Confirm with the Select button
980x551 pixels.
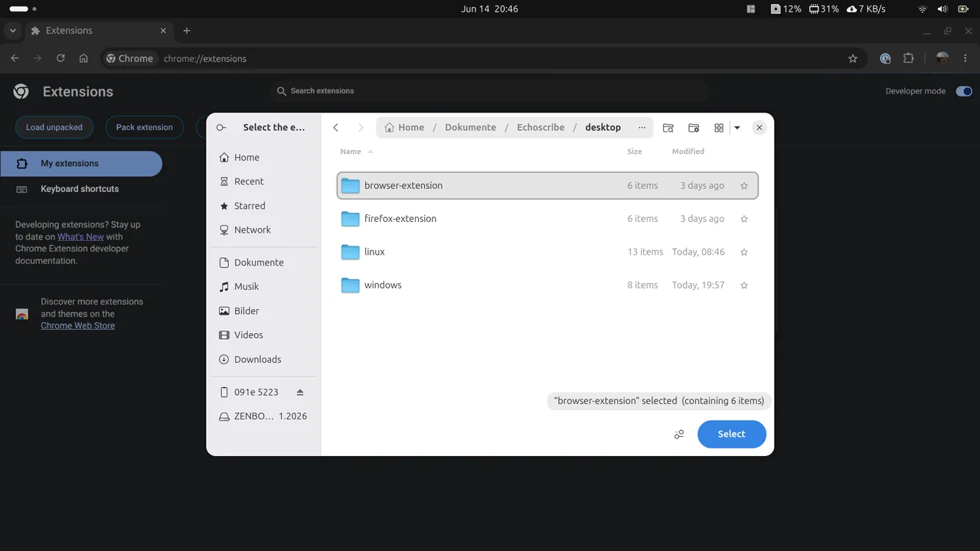pos(731,434)
